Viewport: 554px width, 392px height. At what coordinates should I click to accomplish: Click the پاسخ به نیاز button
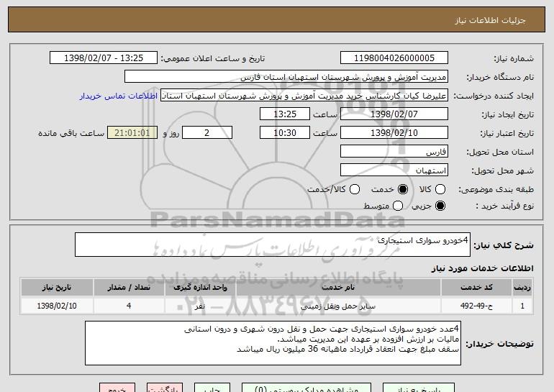(419, 388)
